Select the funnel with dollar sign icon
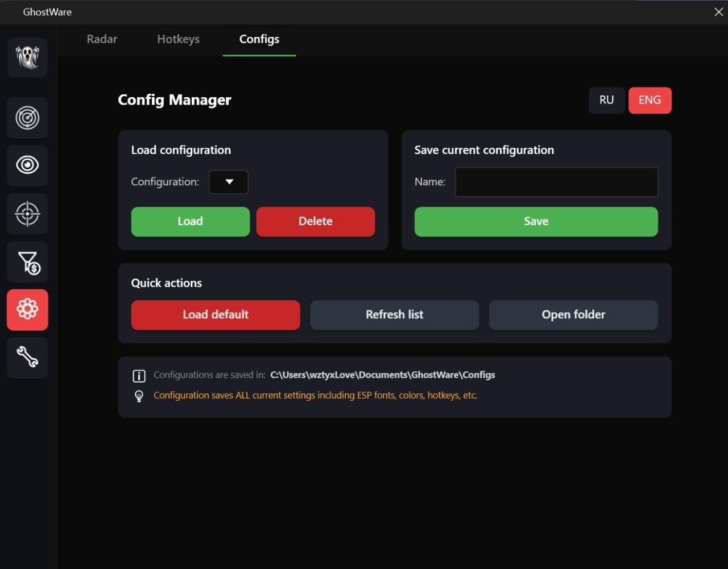This screenshot has height=569, width=728. coord(27,262)
